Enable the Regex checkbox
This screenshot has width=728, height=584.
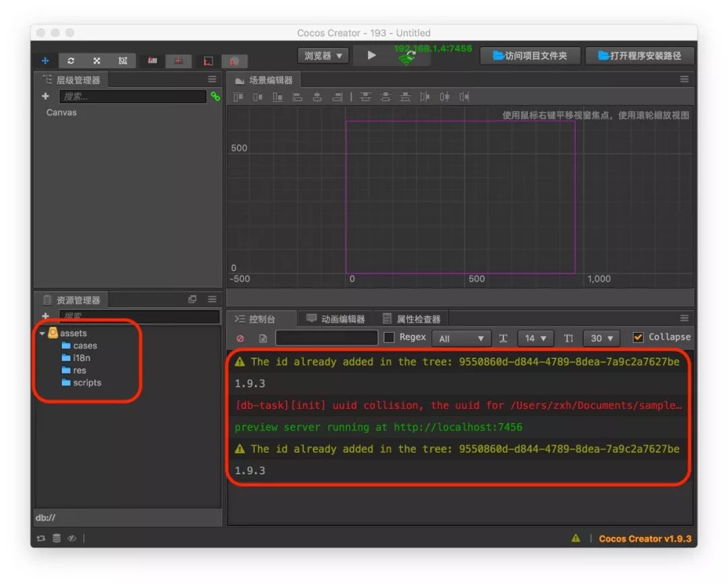tap(389, 337)
